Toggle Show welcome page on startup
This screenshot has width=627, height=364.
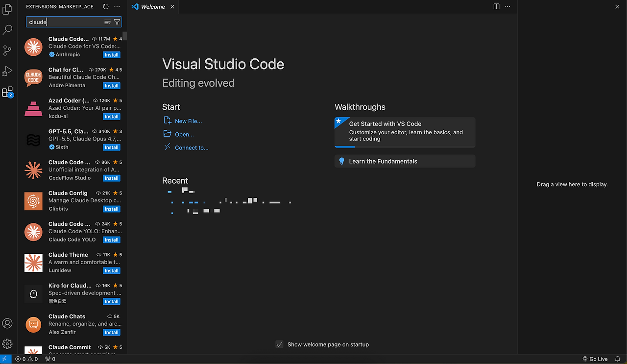[x=279, y=344]
